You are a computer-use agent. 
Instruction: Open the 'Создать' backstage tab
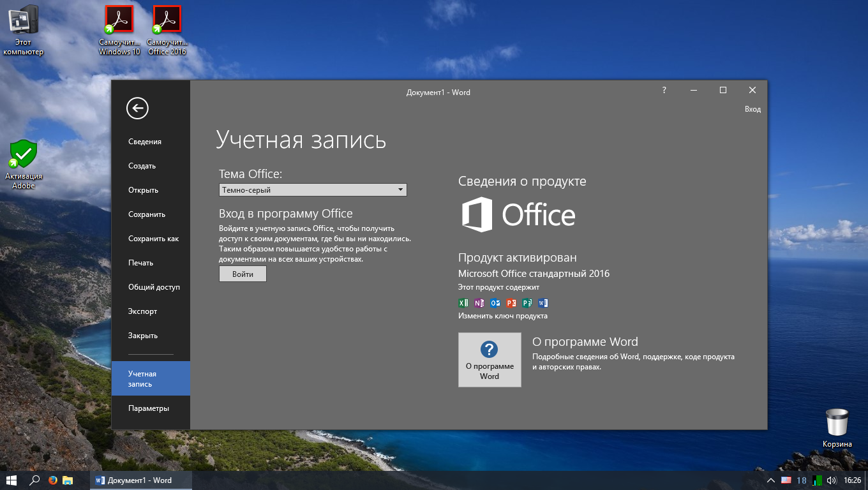point(151,166)
